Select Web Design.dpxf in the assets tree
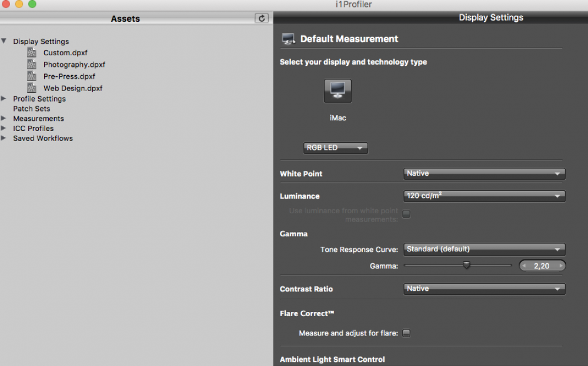Image resolution: width=588 pixels, height=366 pixels. pos(73,88)
